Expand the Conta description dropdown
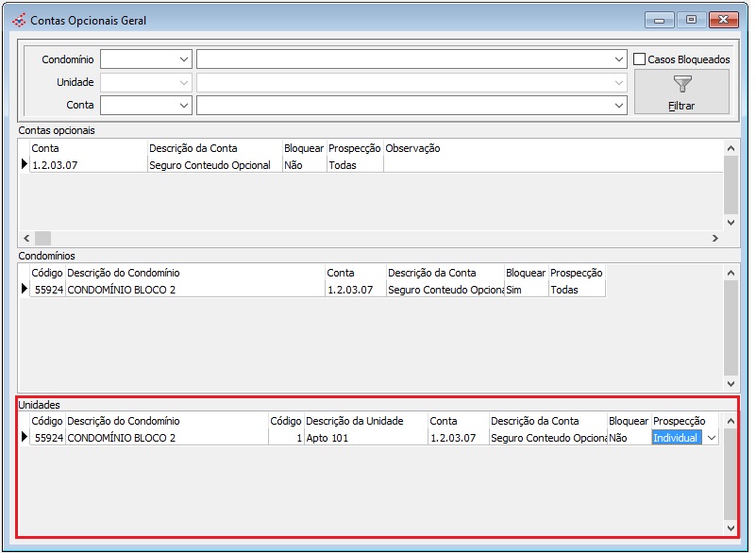The height and width of the screenshot is (553, 756). [x=618, y=105]
